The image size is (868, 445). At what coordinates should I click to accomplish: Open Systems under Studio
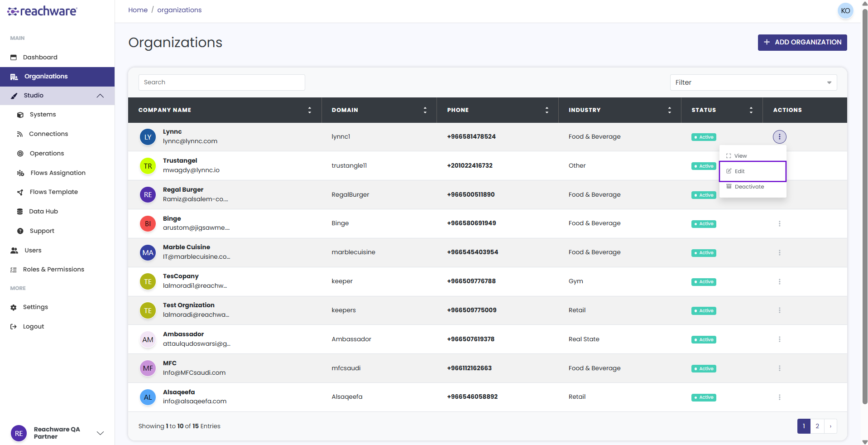43,115
